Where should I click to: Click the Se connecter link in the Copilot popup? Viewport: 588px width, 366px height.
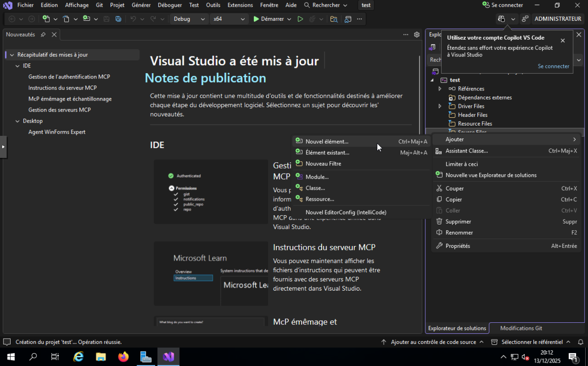tap(553, 66)
